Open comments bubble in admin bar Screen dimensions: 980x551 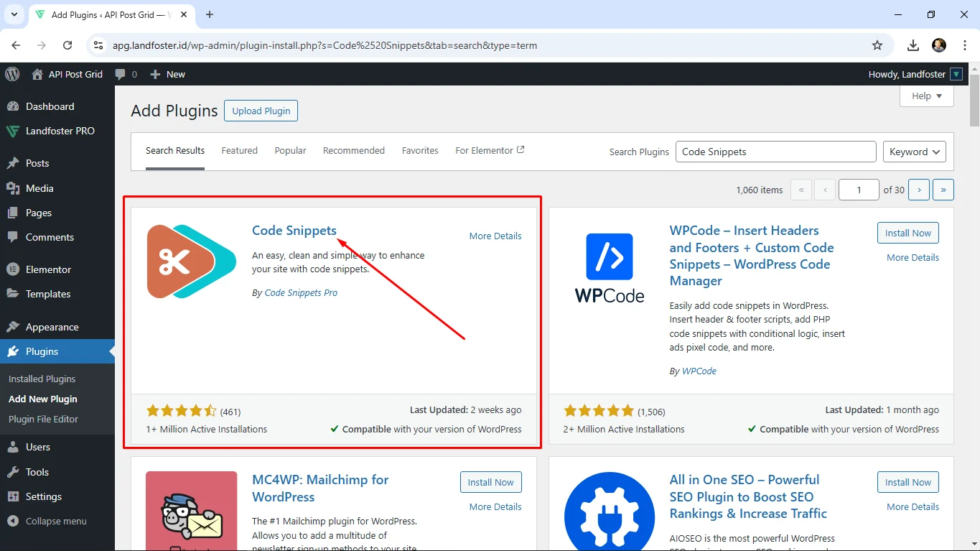click(126, 74)
